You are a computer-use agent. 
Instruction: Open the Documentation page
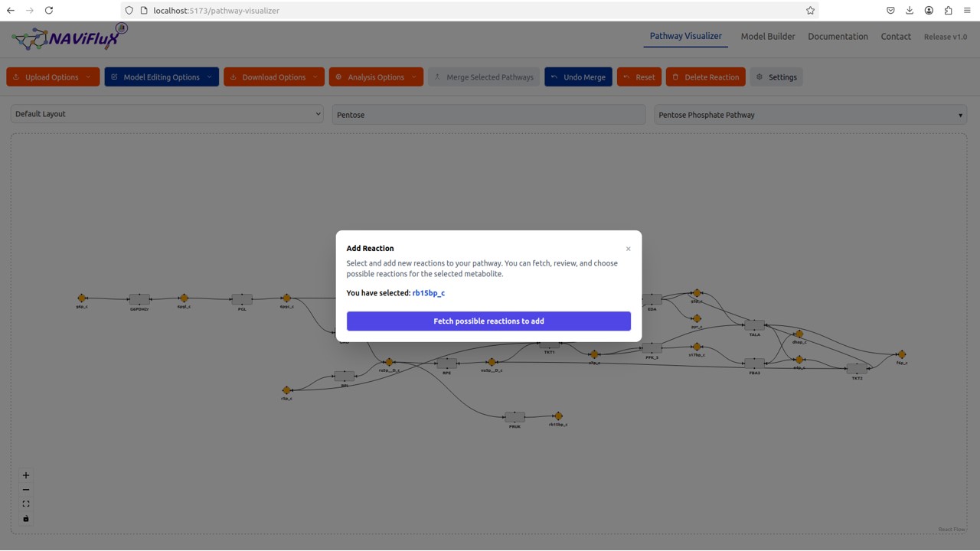click(838, 37)
